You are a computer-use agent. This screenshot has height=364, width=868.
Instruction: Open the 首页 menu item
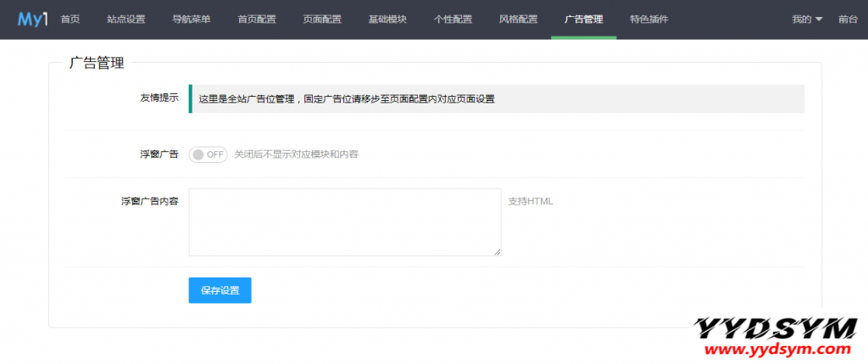click(71, 20)
